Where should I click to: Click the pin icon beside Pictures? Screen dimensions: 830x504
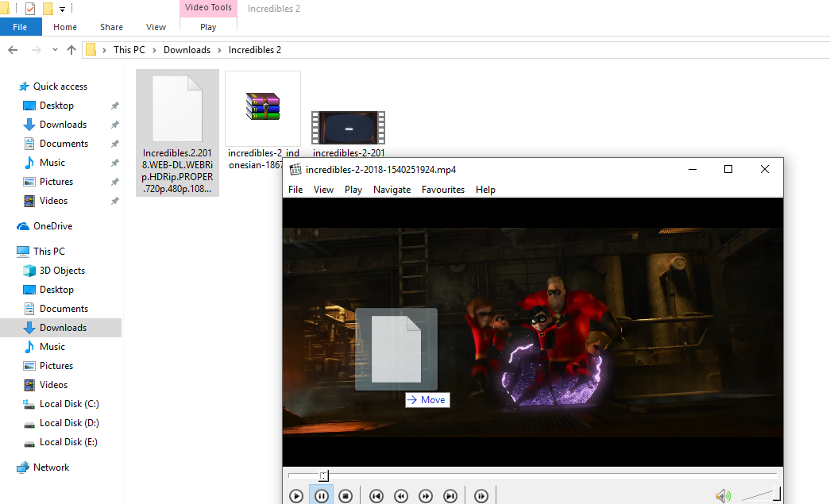pyautogui.click(x=115, y=182)
